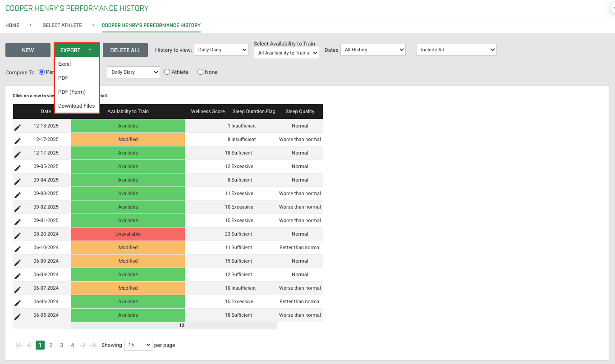Click the NEW button
This screenshot has height=364, width=615.
tap(28, 50)
